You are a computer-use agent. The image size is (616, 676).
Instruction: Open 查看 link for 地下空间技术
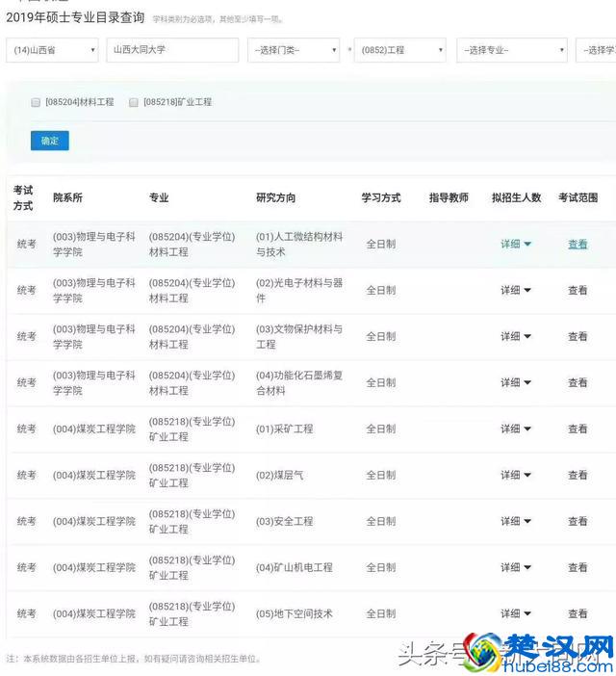pos(577,613)
